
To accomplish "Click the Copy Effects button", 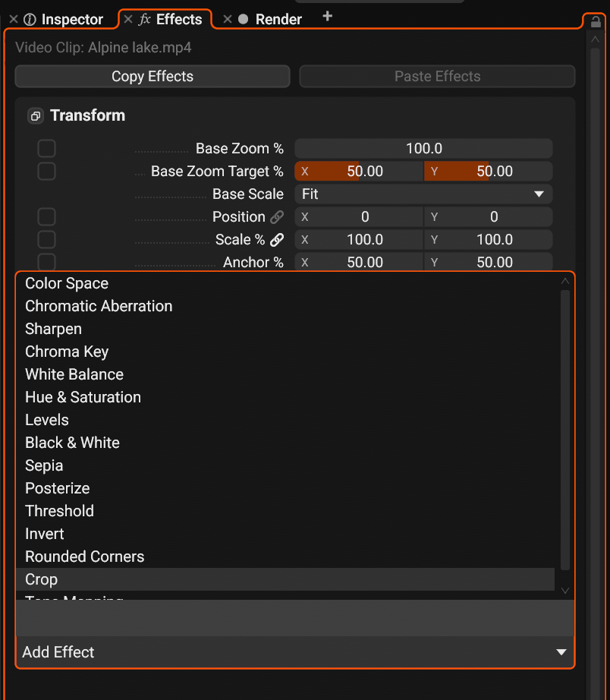I will click(x=152, y=77).
